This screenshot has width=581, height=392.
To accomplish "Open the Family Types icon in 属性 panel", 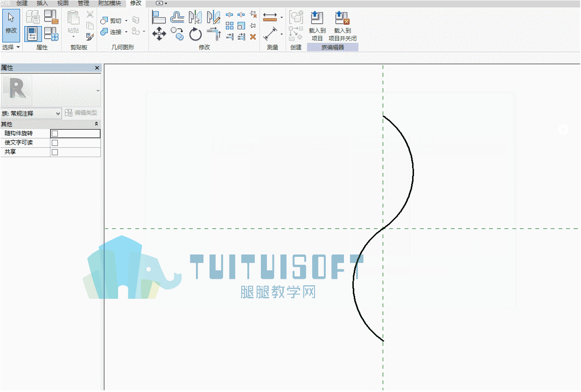I will click(x=51, y=34).
